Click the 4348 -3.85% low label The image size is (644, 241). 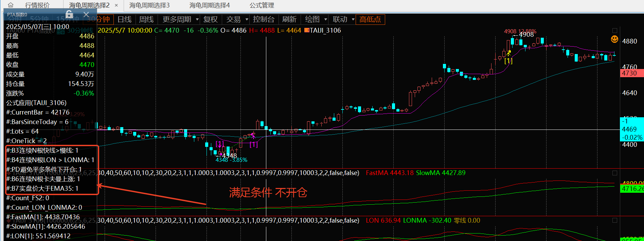[231, 160]
